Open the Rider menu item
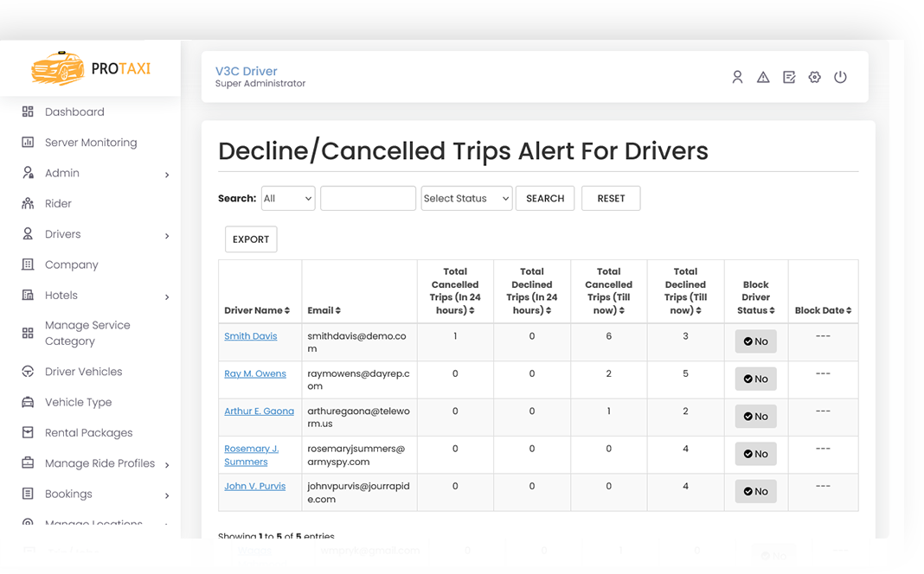 58,204
